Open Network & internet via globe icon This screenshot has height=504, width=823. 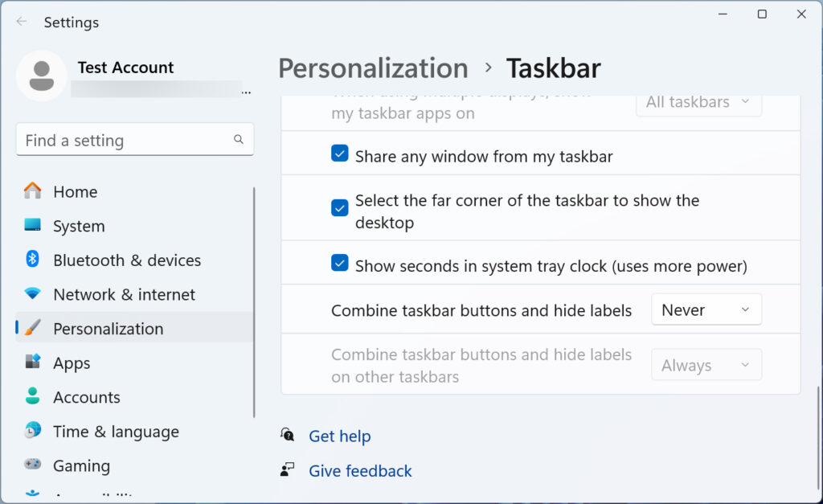tap(31, 294)
